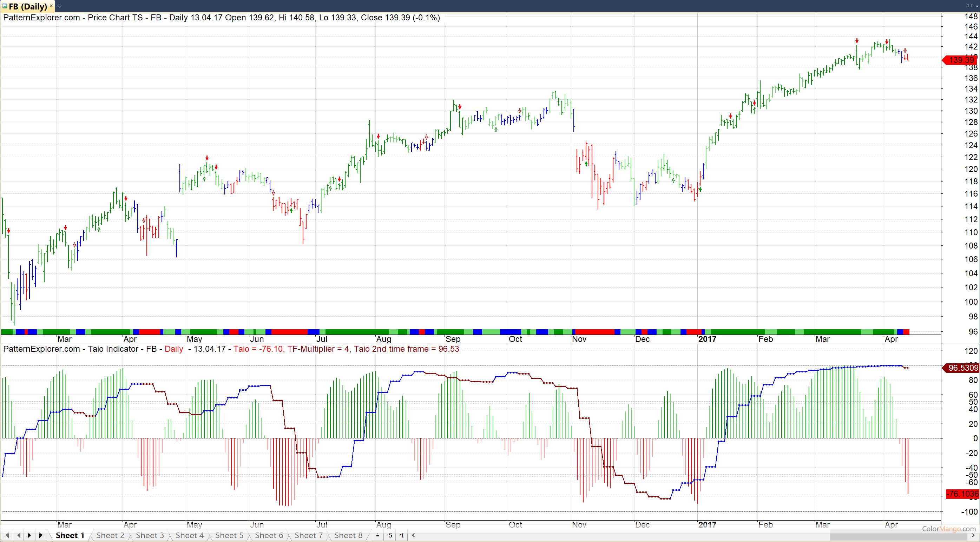Click the 148 value on price scale

pyautogui.click(x=971, y=16)
